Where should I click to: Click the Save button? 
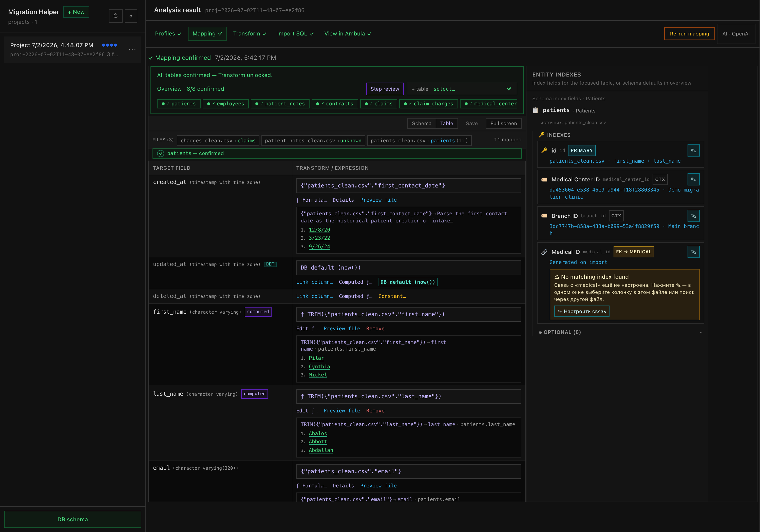pos(472,123)
